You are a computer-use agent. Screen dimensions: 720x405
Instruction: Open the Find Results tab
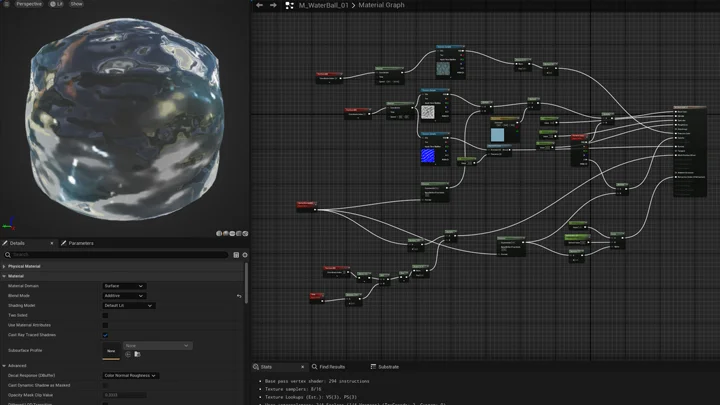click(328, 367)
